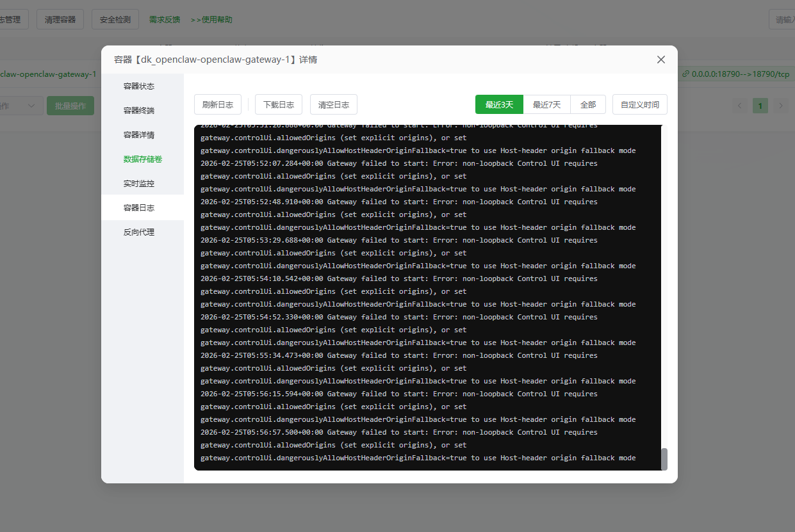
Task: Click the green 批量操作 batch button
Action: [x=70, y=105]
